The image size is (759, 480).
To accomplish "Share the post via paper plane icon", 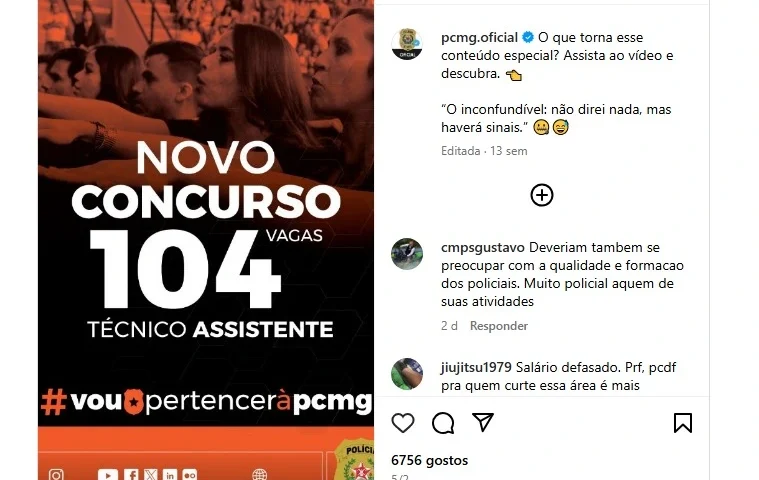I will tap(483, 422).
